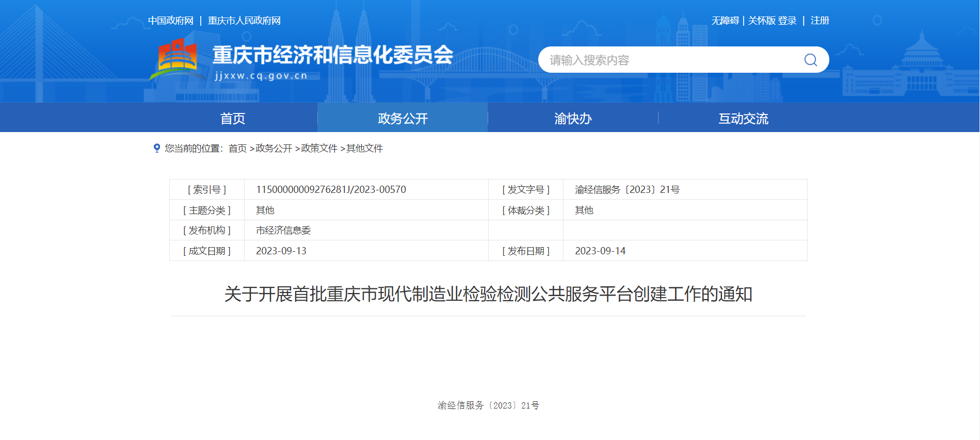The image size is (980, 440).
Task: Visit the 中国政府网 link
Action: [171, 21]
